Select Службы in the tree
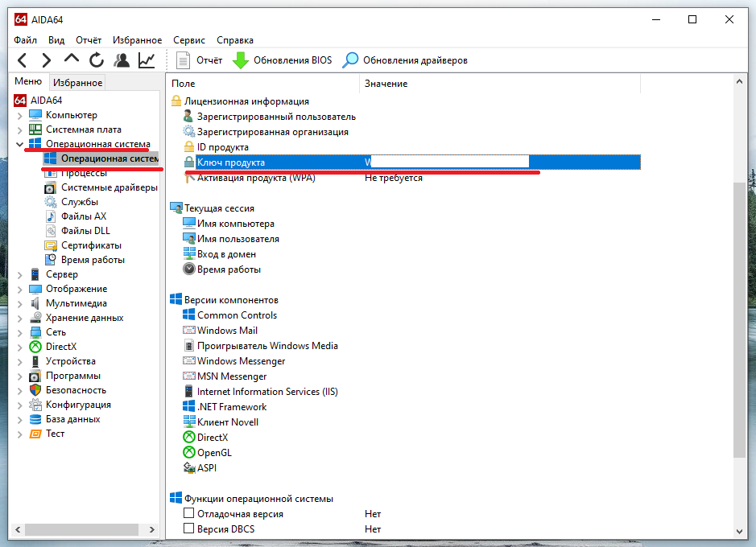 coord(80,202)
